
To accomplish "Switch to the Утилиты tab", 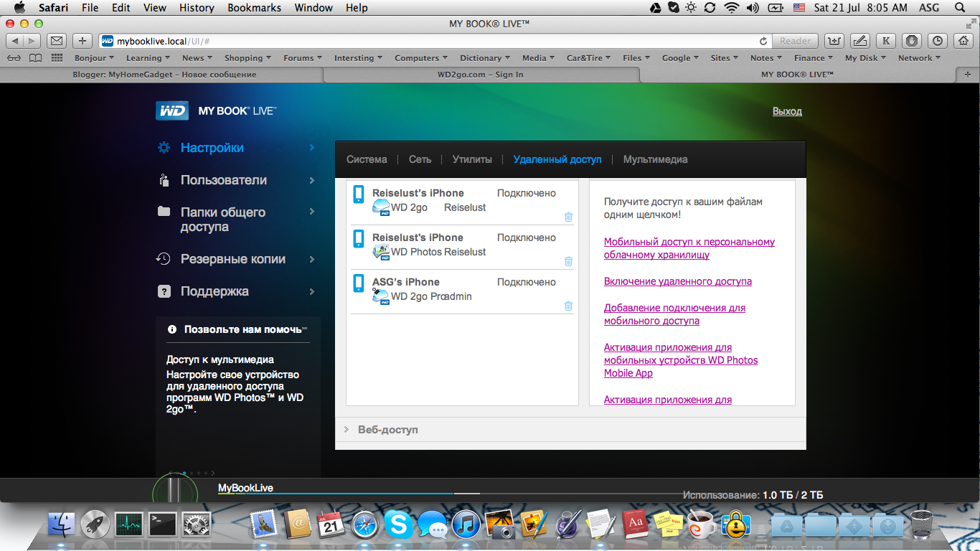I will pos(472,159).
